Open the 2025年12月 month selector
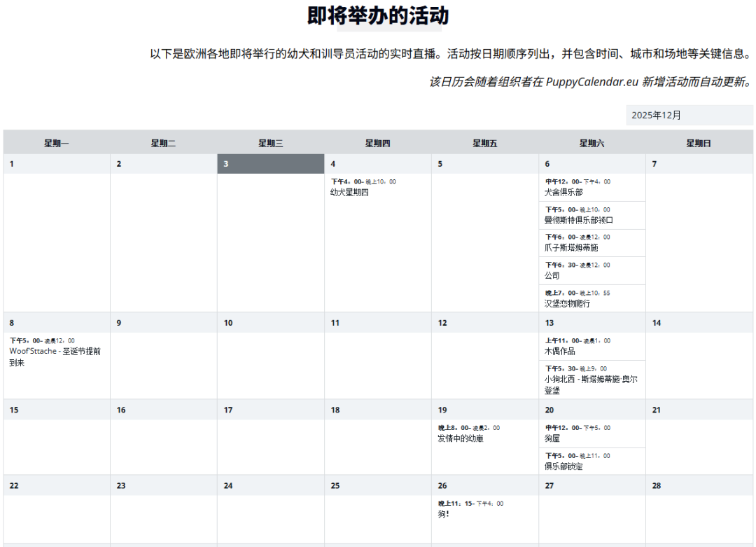The width and height of the screenshot is (756, 547). 689,116
